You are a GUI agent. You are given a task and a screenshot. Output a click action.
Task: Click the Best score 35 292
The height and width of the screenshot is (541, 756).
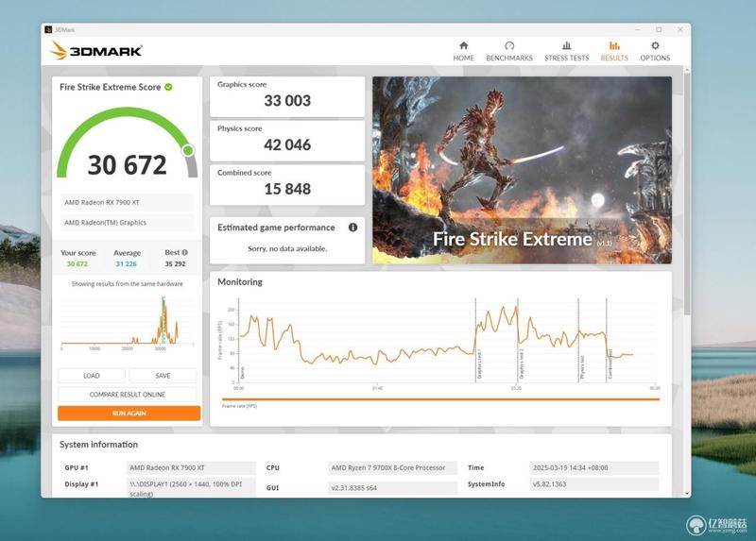click(175, 264)
